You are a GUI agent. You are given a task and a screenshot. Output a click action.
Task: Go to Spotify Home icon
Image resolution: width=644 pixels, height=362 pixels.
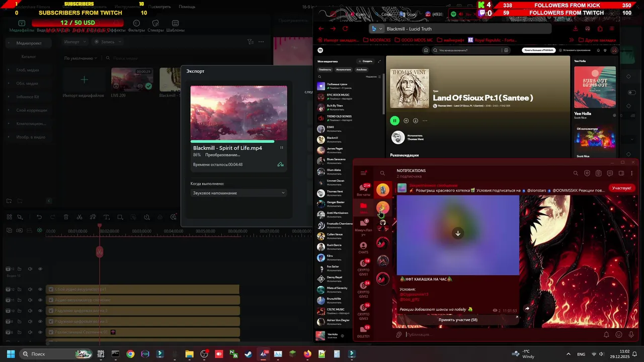426,50
